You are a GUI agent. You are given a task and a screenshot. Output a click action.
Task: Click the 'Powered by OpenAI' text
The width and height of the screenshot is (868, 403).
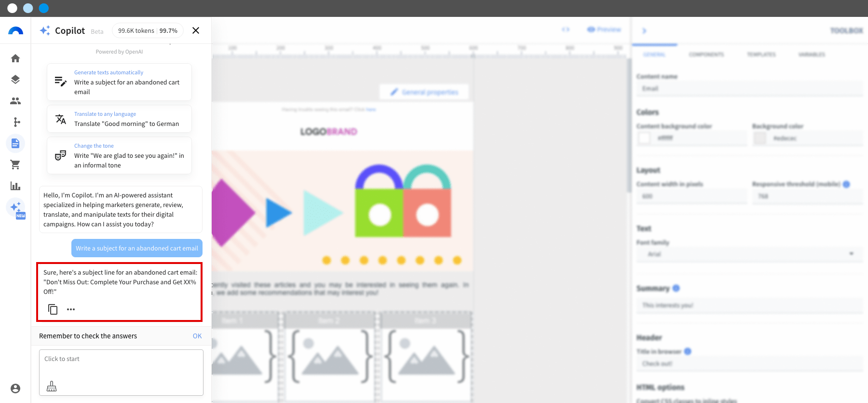[119, 52]
